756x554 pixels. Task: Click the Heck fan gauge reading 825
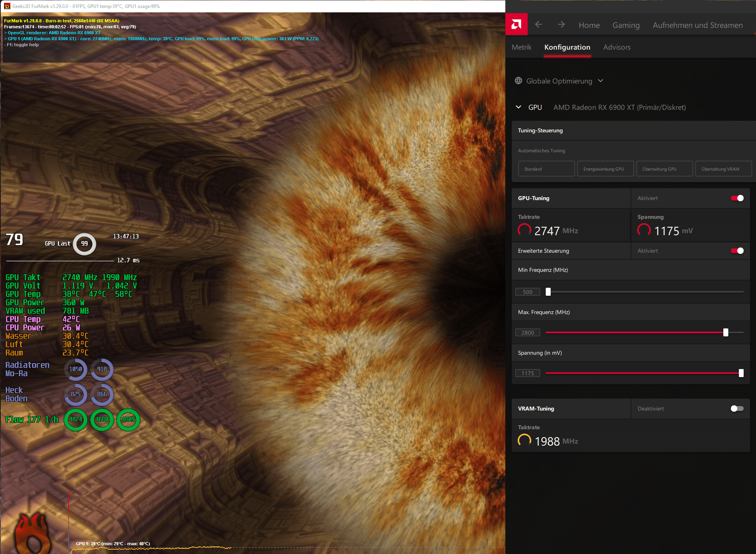click(x=76, y=394)
